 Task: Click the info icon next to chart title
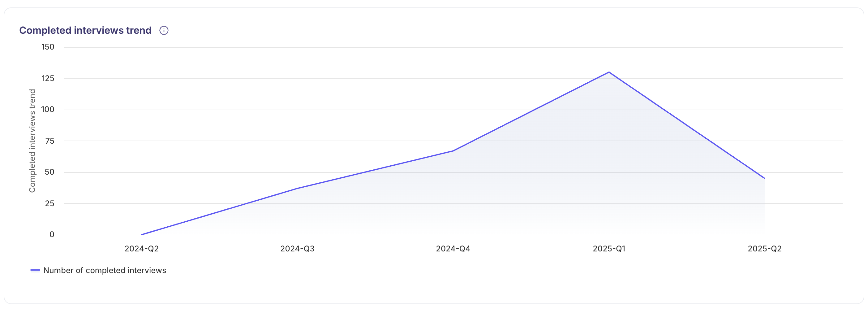point(164,30)
